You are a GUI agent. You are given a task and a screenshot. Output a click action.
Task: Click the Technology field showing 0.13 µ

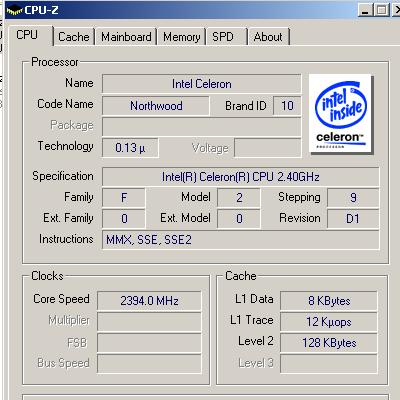(x=130, y=148)
